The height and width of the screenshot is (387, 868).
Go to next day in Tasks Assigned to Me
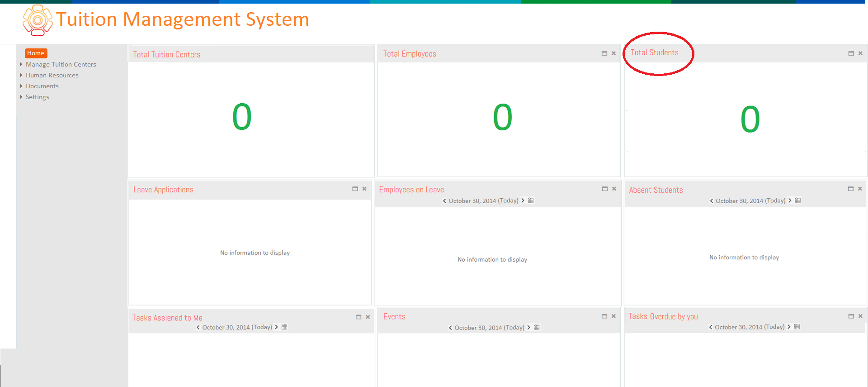coord(277,327)
